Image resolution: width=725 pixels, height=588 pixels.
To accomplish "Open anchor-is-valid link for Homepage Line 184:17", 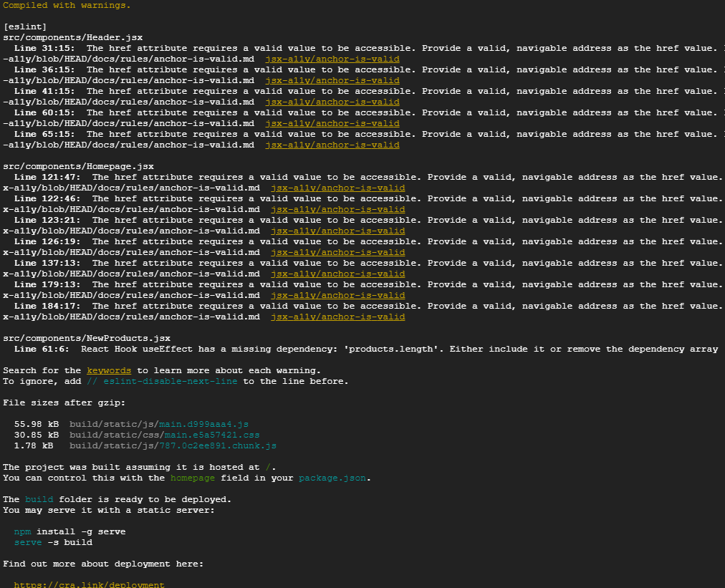I will pyautogui.click(x=338, y=317).
